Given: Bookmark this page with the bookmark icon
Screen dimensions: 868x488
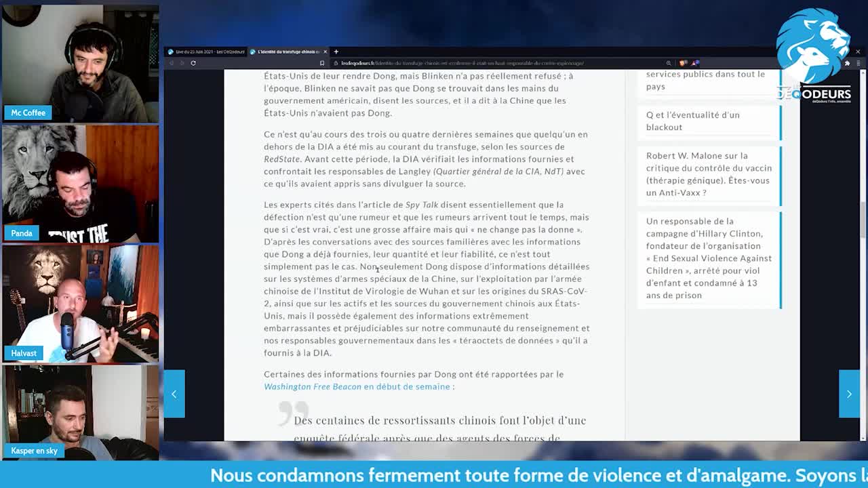Looking at the screenshot, I should 322,63.
